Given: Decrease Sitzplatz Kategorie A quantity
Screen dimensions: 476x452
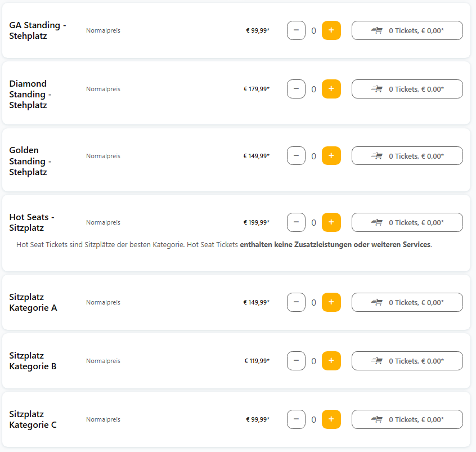Looking at the screenshot, I should [296, 302].
